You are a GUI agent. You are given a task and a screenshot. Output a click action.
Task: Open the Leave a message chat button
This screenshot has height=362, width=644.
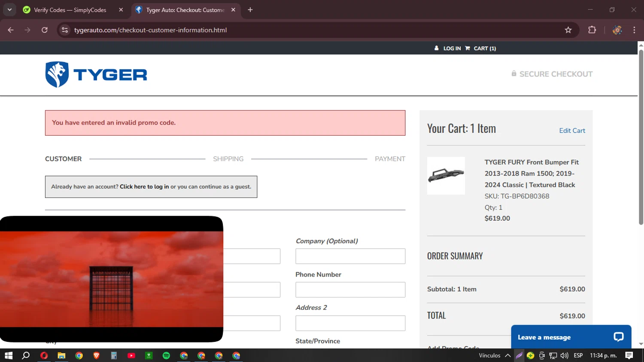[571, 337]
